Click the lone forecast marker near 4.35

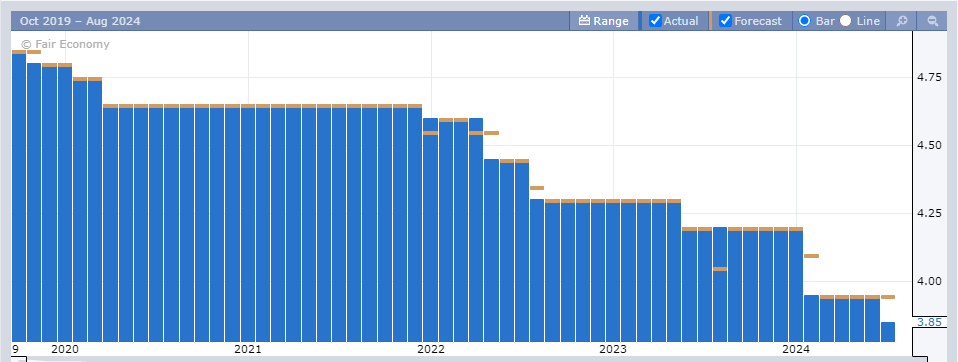pos(537,188)
